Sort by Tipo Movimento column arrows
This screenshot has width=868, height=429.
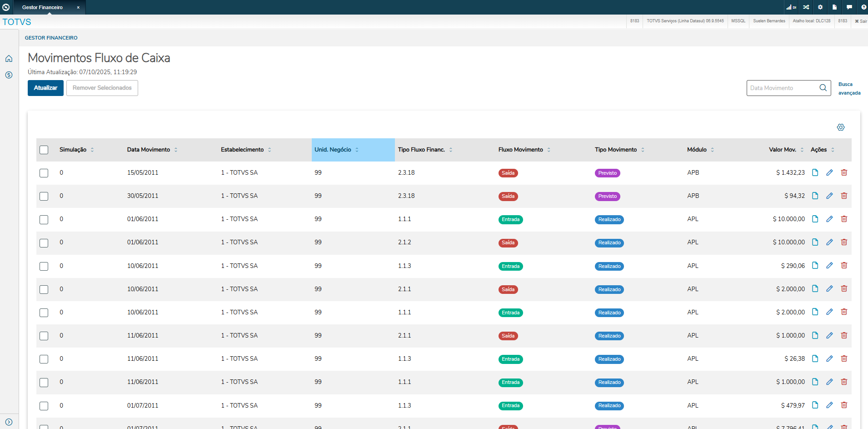pyautogui.click(x=643, y=150)
